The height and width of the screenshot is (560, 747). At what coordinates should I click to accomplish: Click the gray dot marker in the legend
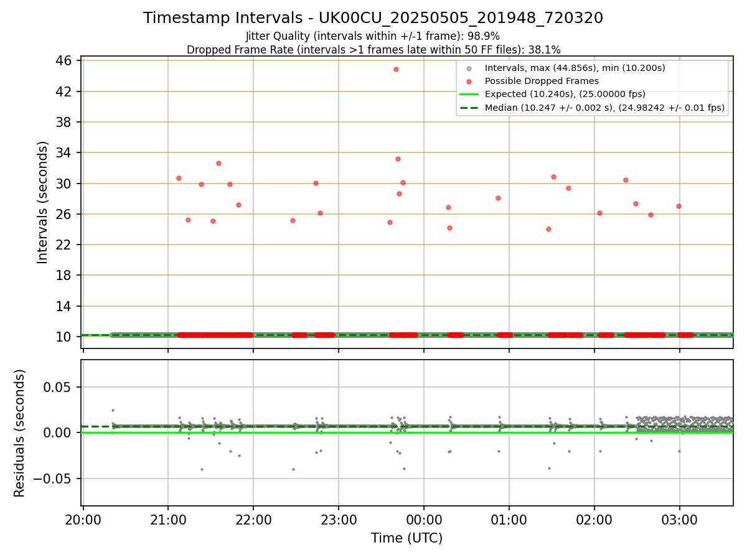[469, 68]
